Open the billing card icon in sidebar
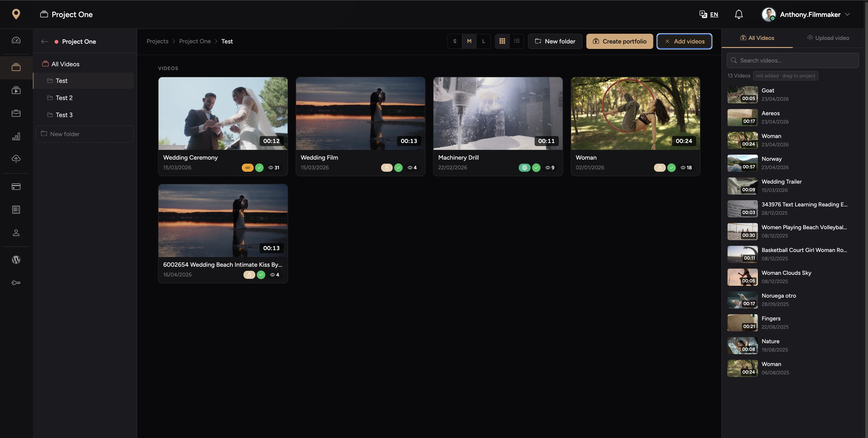 click(x=16, y=186)
